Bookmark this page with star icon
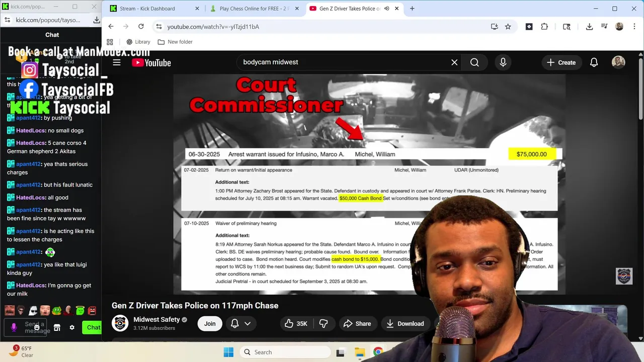The image size is (644, 362). (x=508, y=27)
